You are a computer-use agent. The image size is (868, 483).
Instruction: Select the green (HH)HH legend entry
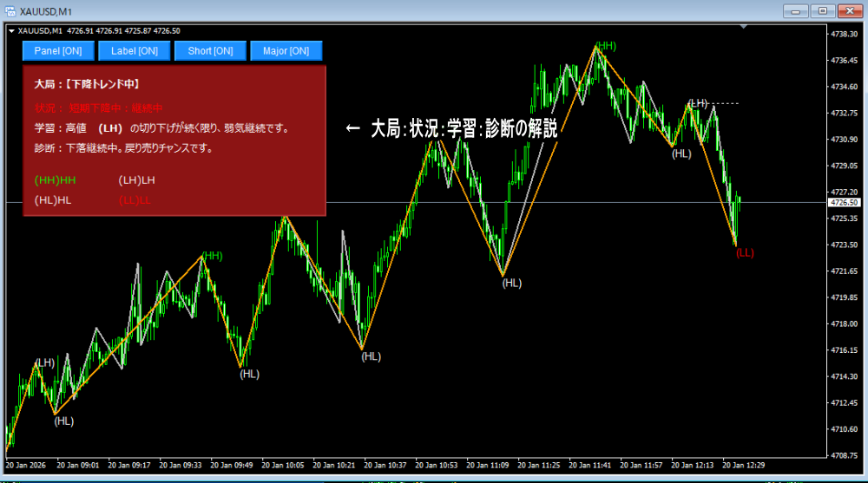coord(56,179)
